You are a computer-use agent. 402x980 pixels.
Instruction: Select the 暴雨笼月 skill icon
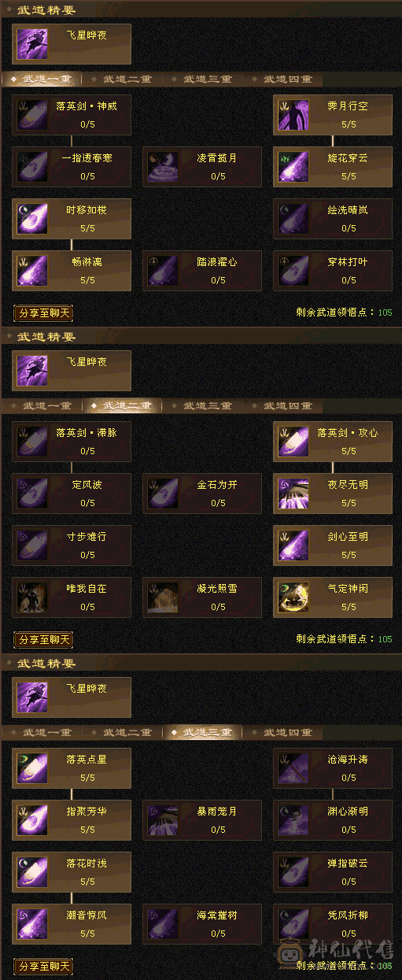(x=162, y=820)
